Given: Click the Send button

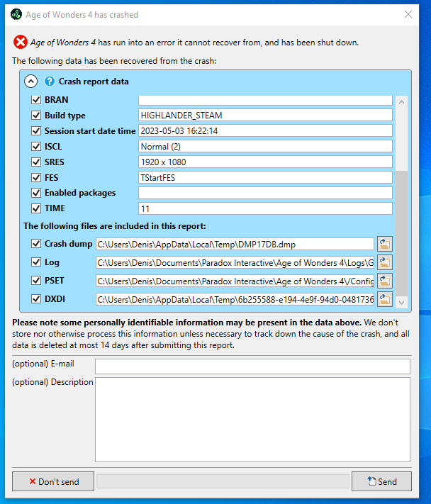Looking at the screenshot, I should [381, 481].
